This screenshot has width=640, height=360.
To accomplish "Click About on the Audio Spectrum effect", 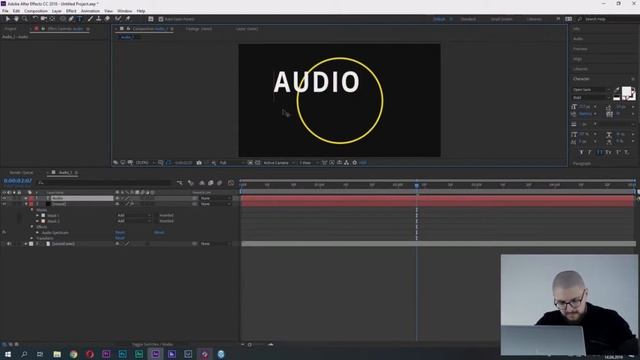I will pos(159,233).
